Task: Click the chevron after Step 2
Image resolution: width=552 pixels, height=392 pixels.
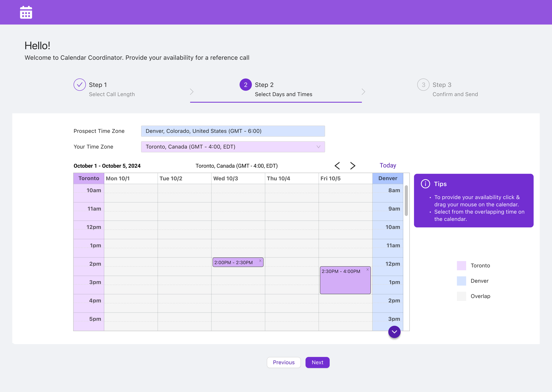Action: tap(363, 92)
